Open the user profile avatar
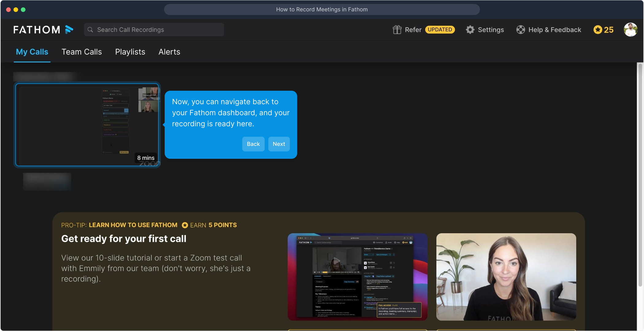This screenshot has width=644, height=331. pos(631,30)
